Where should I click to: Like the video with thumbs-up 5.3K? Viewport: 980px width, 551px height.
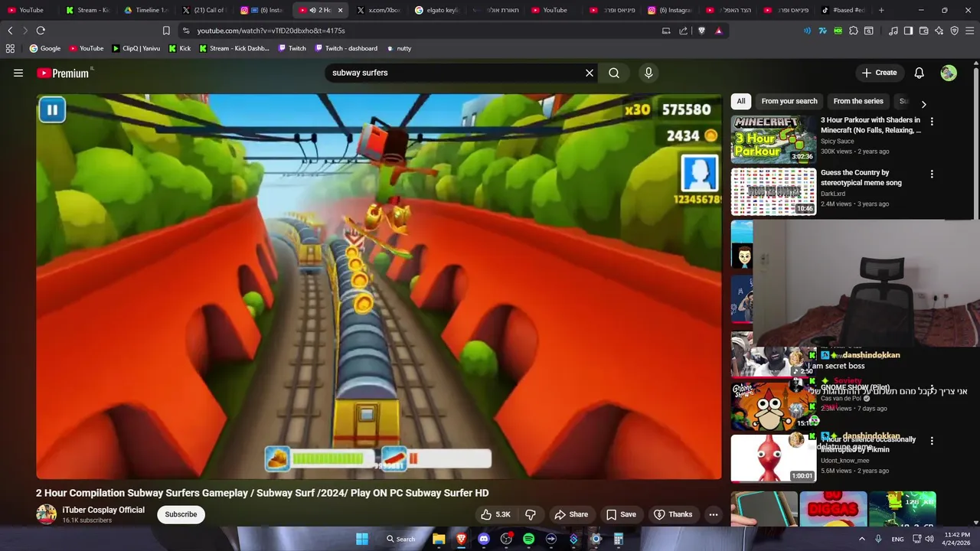click(495, 514)
